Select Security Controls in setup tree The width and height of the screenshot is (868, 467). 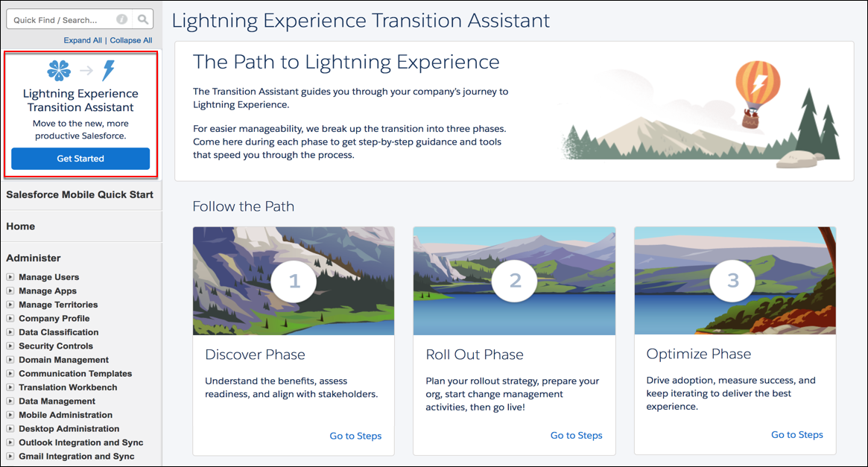(x=56, y=346)
